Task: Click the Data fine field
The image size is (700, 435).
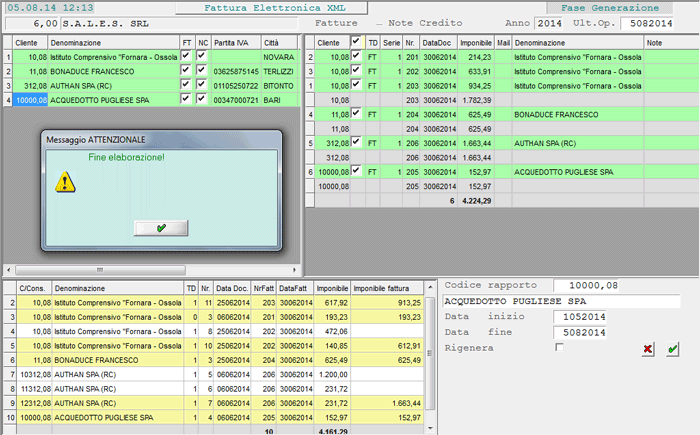Action: point(579,331)
